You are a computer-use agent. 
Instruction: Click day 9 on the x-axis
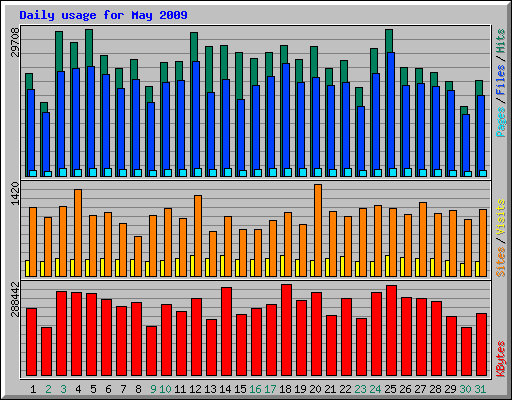click(153, 389)
